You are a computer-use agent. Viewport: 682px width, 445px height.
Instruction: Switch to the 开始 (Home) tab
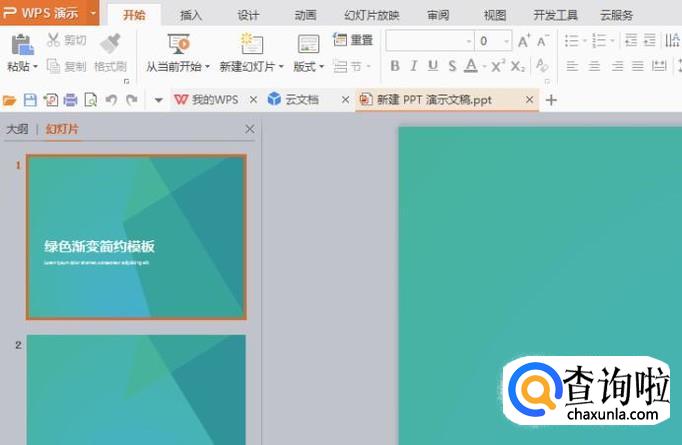click(x=134, y=15)
